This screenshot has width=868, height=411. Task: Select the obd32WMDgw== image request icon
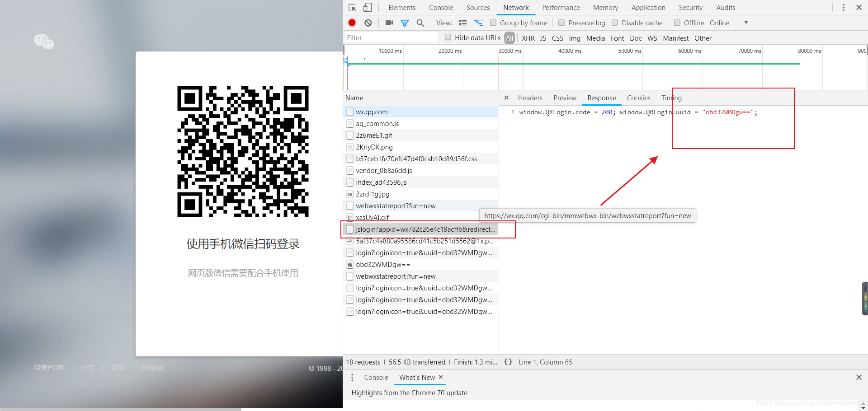point(350,265)
